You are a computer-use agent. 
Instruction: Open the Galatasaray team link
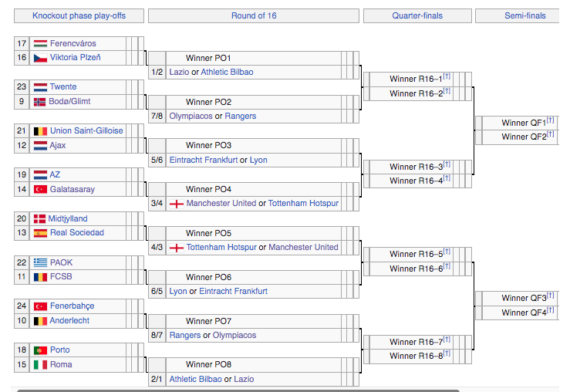[x=73, y=190]
